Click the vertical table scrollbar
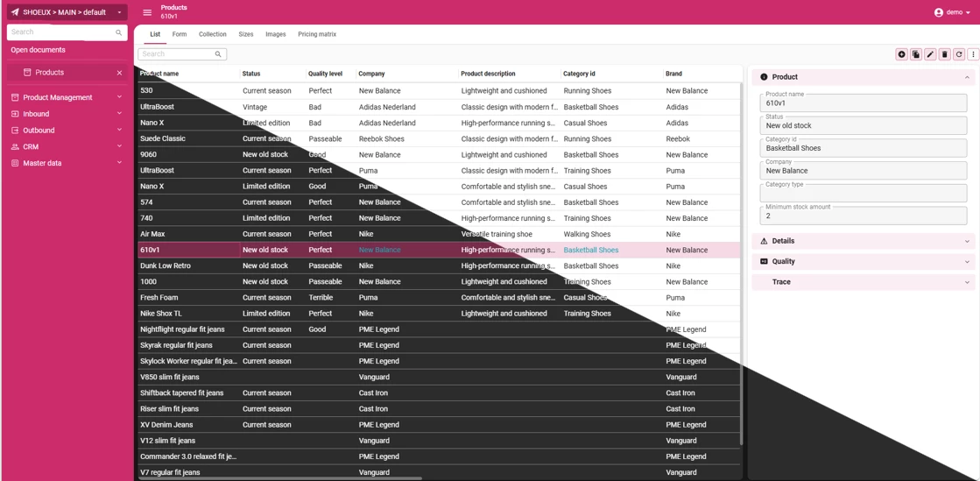Screen dimensions: 980x481 [741, 263]
